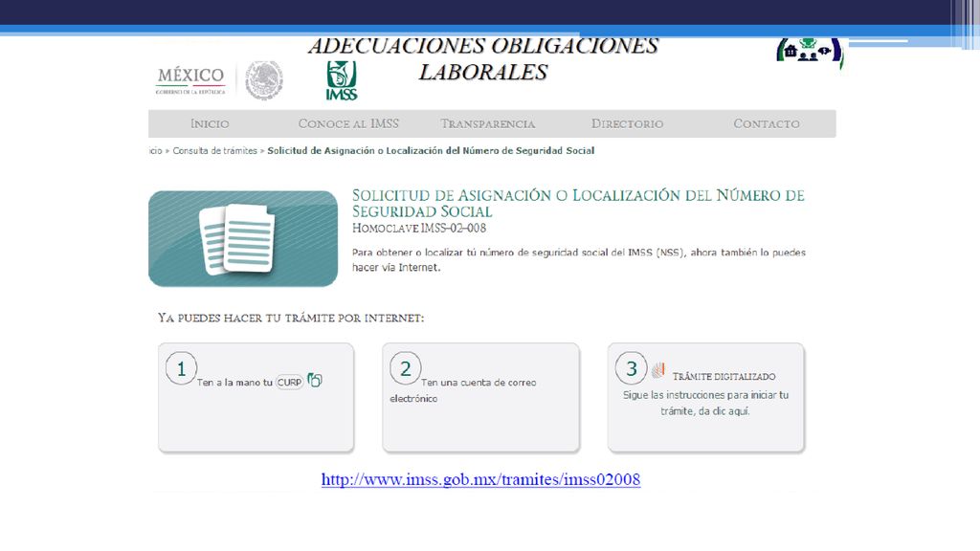
Task: Click the slide title 'Adecuaciones Obligaciones Laborales'
Action: coord(483,59)
